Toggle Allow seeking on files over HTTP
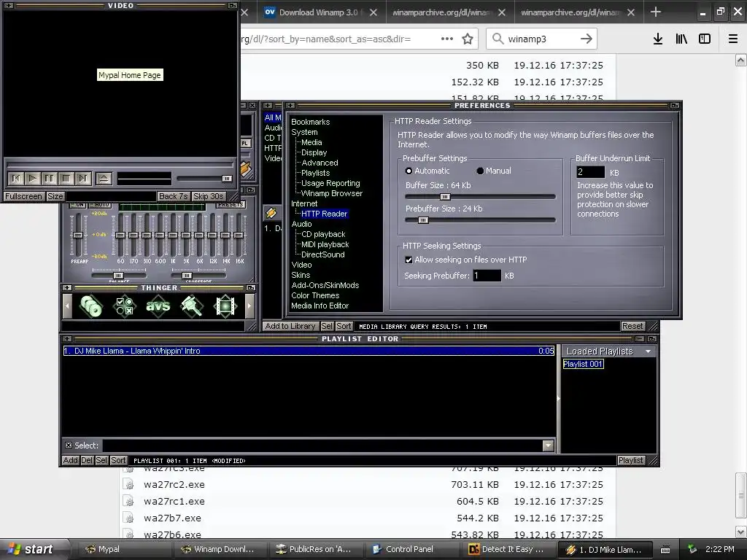This screenshot has width=747, height=560. click(409, 260)
